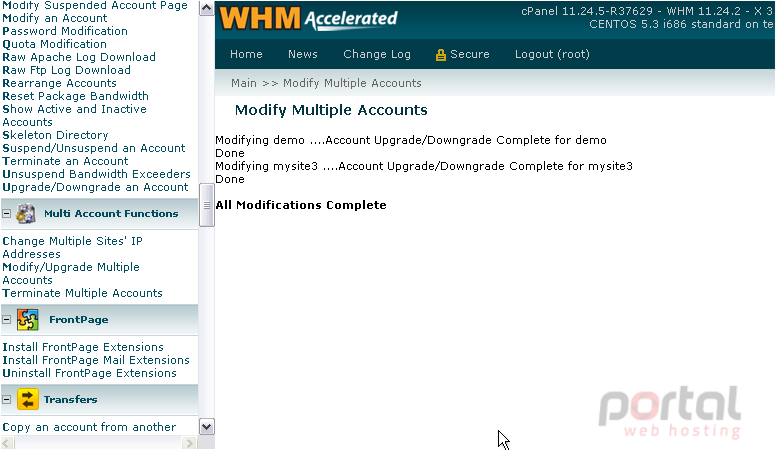Image resolution: width=776 pixels, height=450 pixels.
Task: Click the Modify Multiple Accounts page heading
Action: coord(331,110)
